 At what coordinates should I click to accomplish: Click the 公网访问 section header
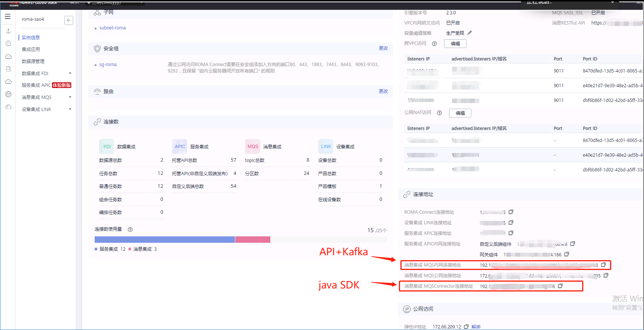[x=423, y=309]
